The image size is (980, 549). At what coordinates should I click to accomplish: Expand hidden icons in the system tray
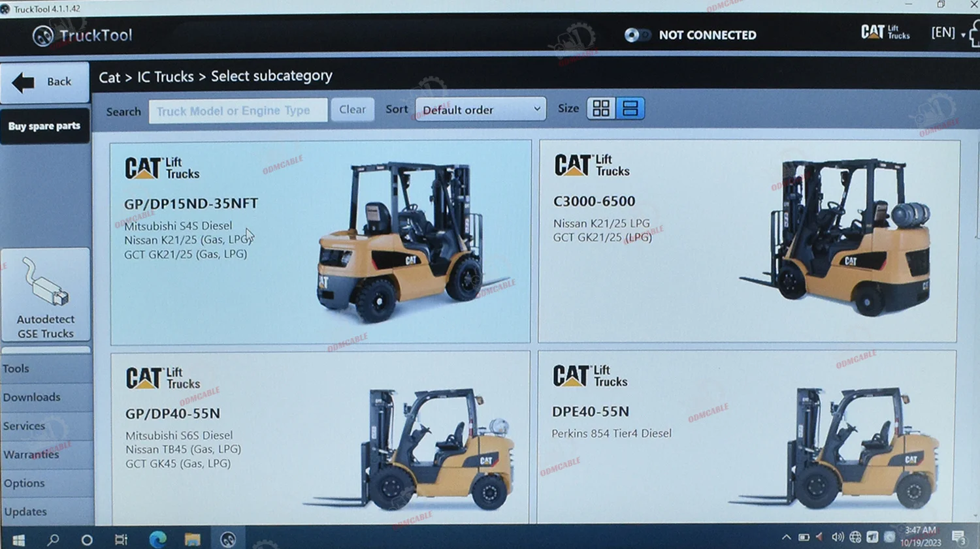tap(787, 537)
